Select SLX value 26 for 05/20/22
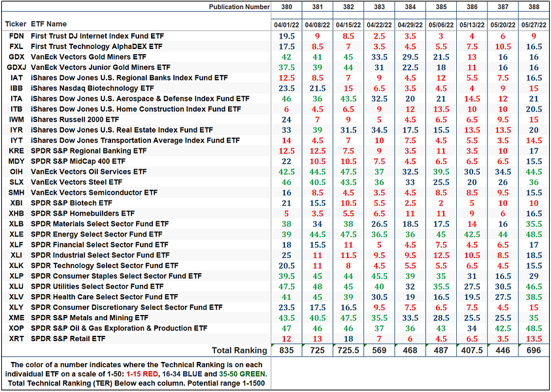This screenshot has width=551, height=392. [x=503, y=182]
